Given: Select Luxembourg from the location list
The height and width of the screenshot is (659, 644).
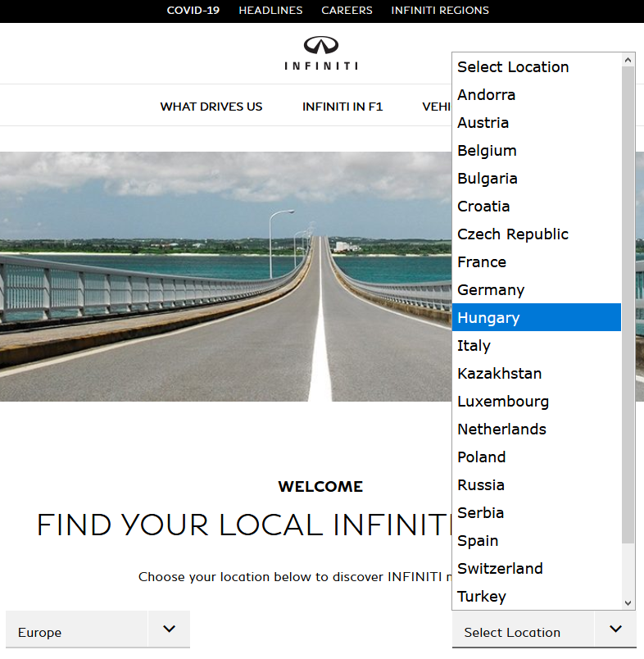Looking at the screenshot, I should (x=537, y=401).
